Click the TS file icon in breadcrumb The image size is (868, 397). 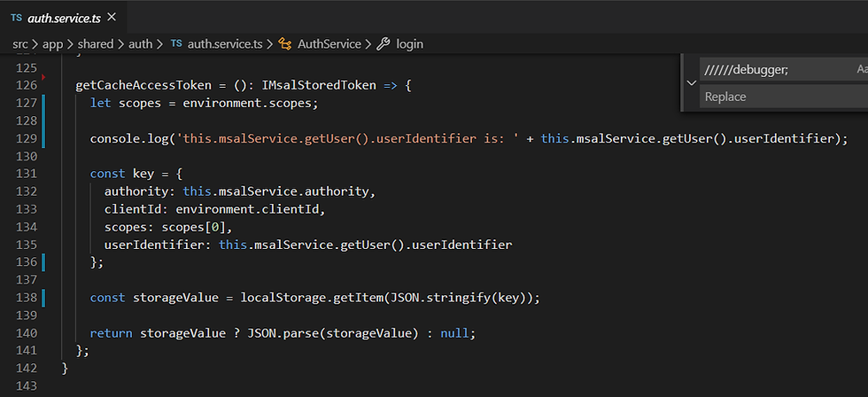176,43
